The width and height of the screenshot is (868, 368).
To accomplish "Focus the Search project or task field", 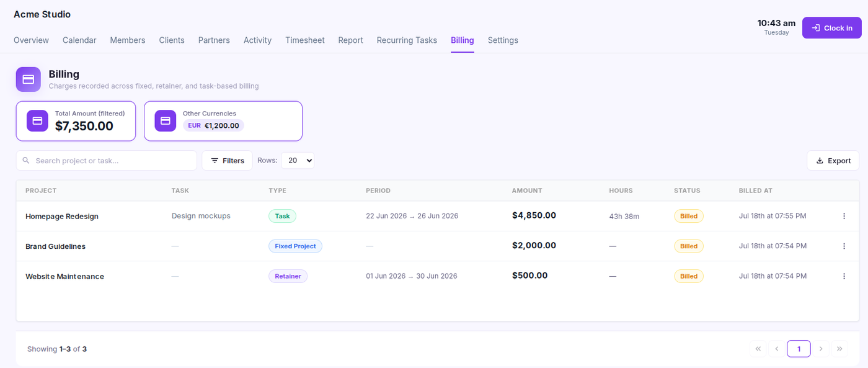I will [x=107, y=161].
